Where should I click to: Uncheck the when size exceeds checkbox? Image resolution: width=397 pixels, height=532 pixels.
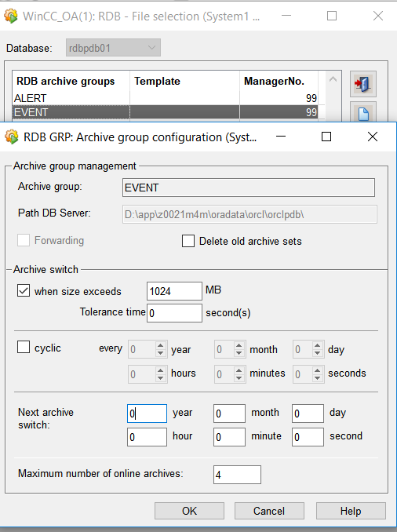24,291
